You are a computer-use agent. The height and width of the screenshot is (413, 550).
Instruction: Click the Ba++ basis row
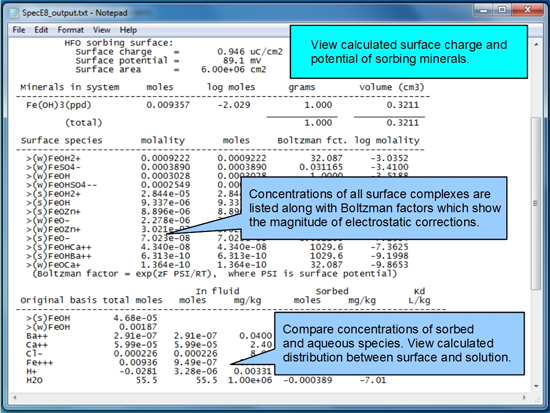click(x=149, y=336)
